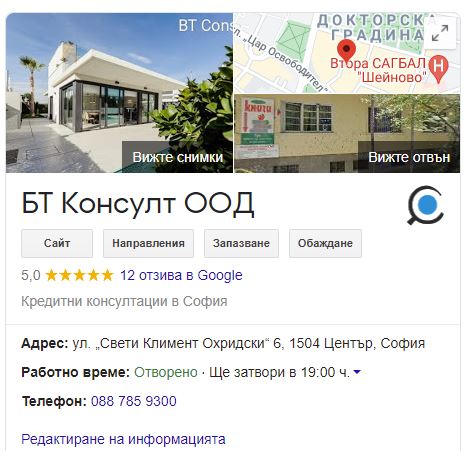Save the place with the Запазване button
The image size is (470, 451).
[241, 243]
